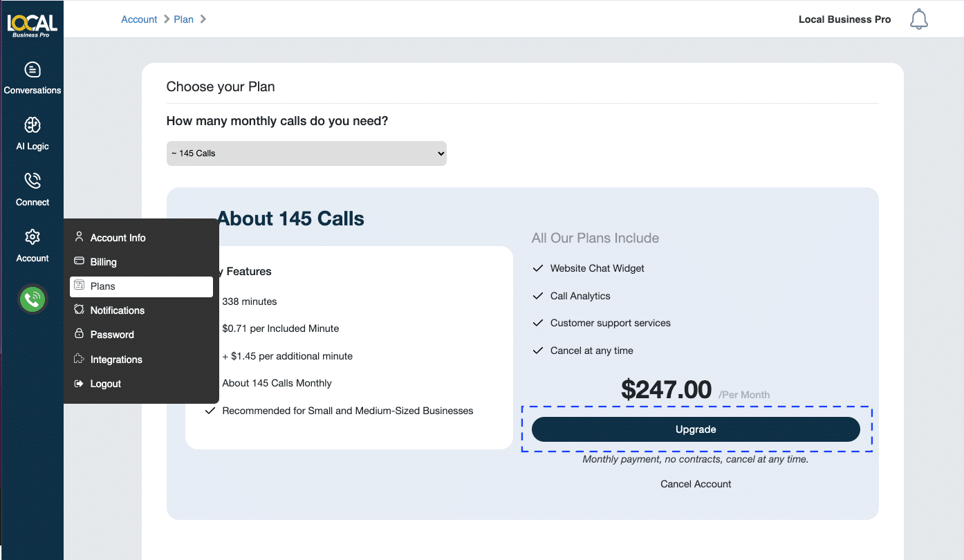Open the notifications bell icon
Screen dimensions: 964x560
pyautogui.click(x=918, y=19)
